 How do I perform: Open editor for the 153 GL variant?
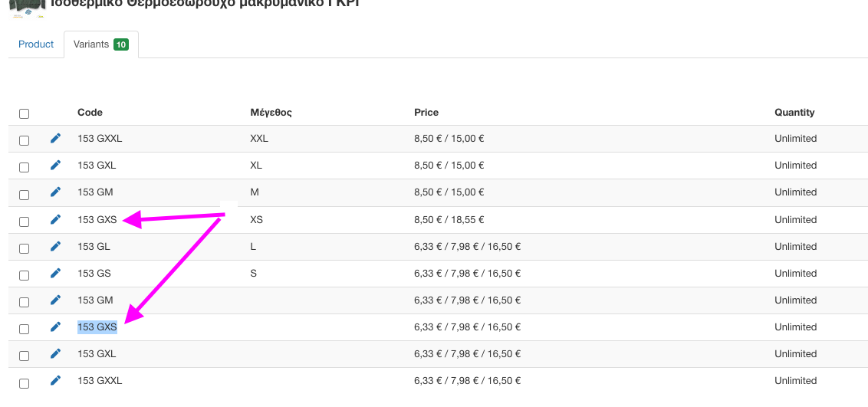[x=55, y=247]
